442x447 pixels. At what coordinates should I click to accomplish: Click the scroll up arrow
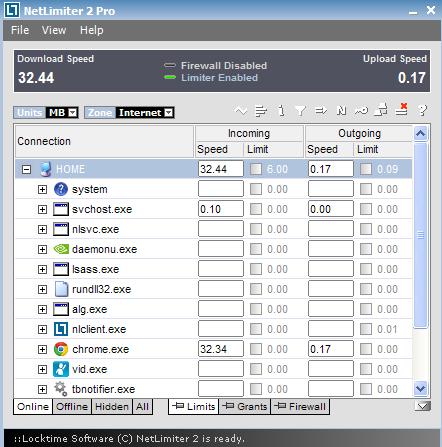click(x=421, y=134)
